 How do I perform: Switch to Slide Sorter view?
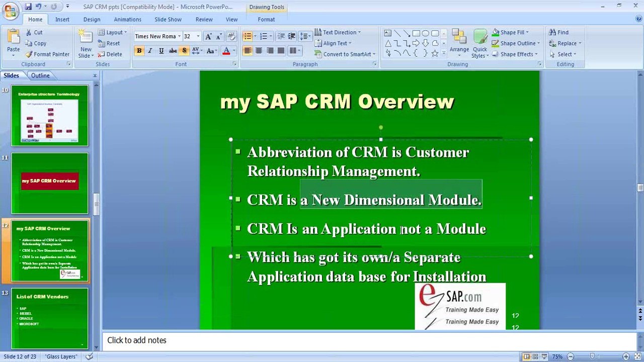click(535, 356)
